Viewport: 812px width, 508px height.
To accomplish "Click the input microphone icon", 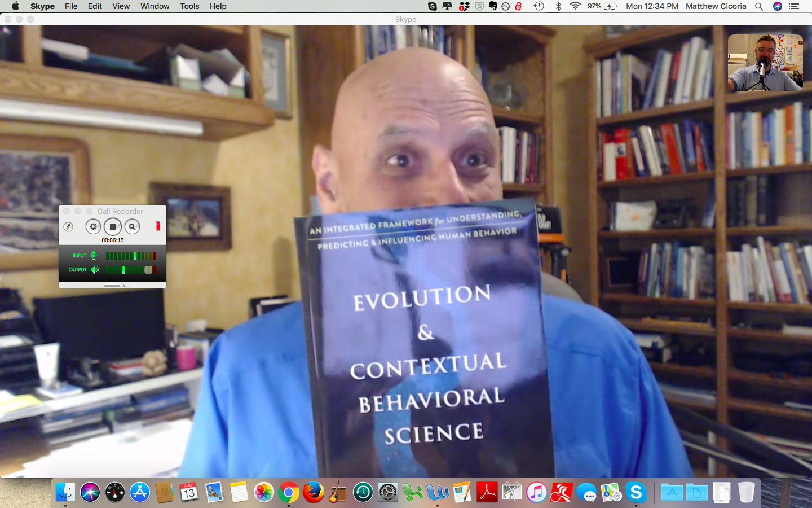I will tap(94, 256).
